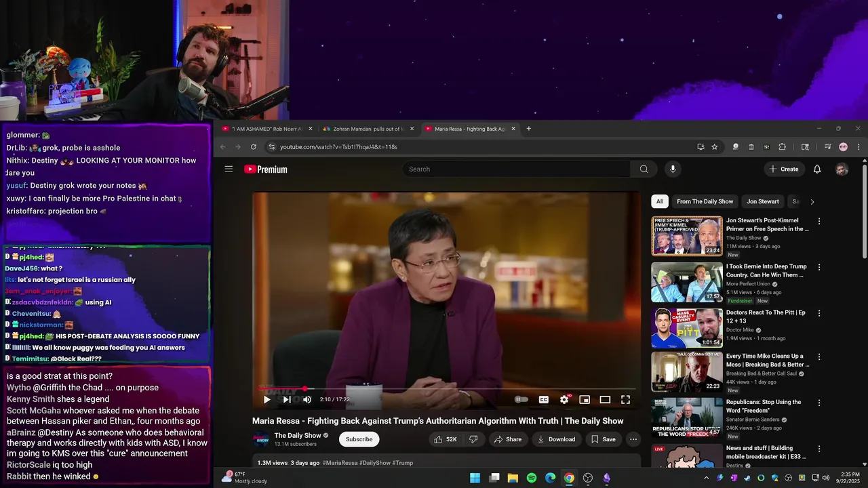
Task: Click the #MariaRessa hashtag
Action: [338, 463]
